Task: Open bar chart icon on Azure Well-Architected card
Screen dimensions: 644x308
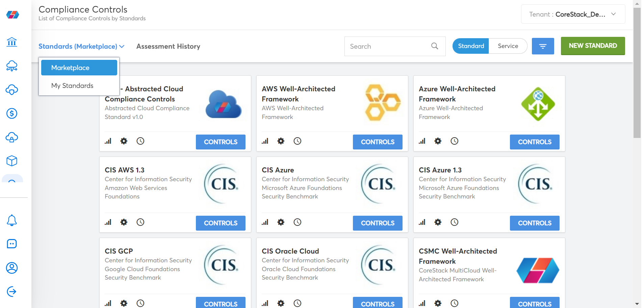Action: point(422,141)
